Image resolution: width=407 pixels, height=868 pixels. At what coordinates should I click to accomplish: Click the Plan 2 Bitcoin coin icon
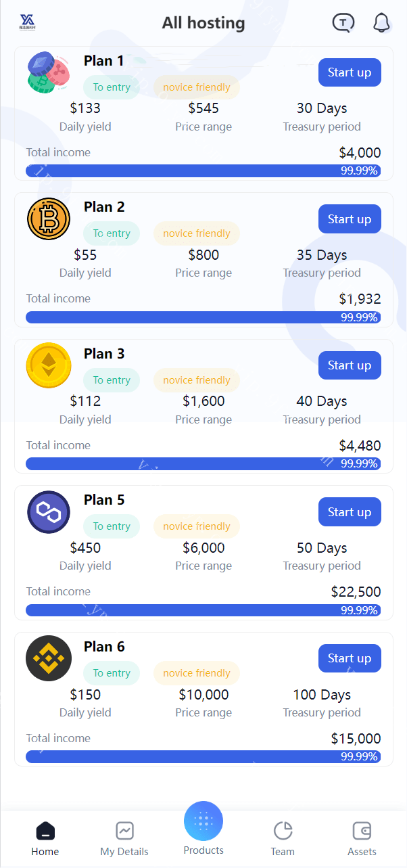tap(49, 219)
